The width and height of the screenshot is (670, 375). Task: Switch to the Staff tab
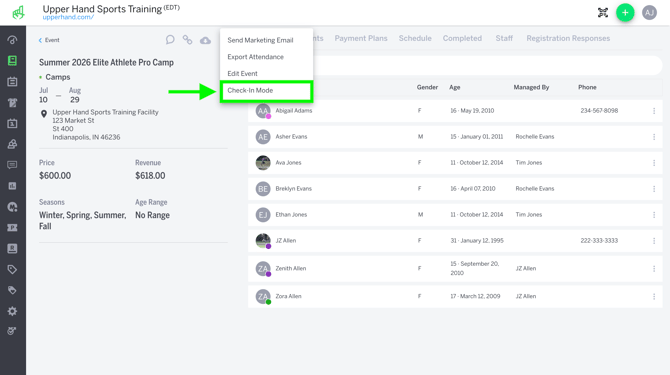[504, 38]
